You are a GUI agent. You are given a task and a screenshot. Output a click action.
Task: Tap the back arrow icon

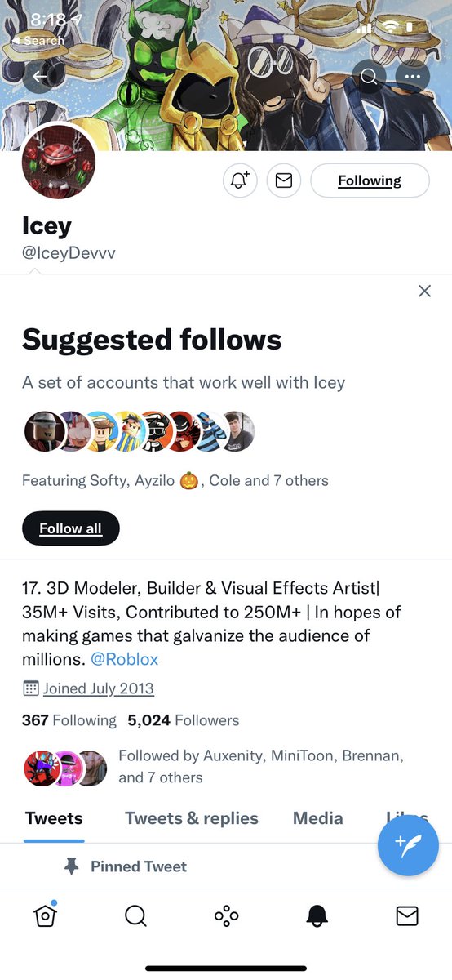(x=38, y=77)
